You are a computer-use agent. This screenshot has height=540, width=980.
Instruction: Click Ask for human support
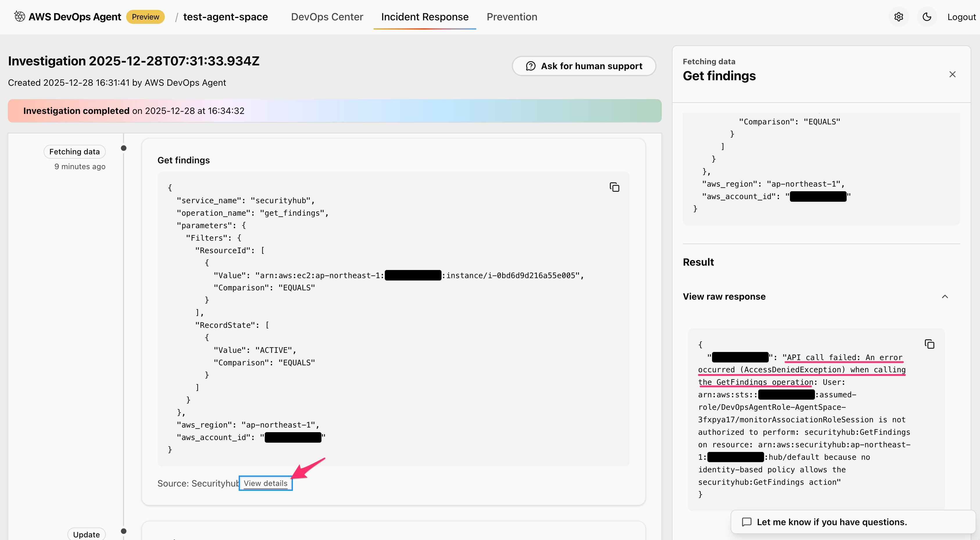pyautogui.click(x=584, y=66)
